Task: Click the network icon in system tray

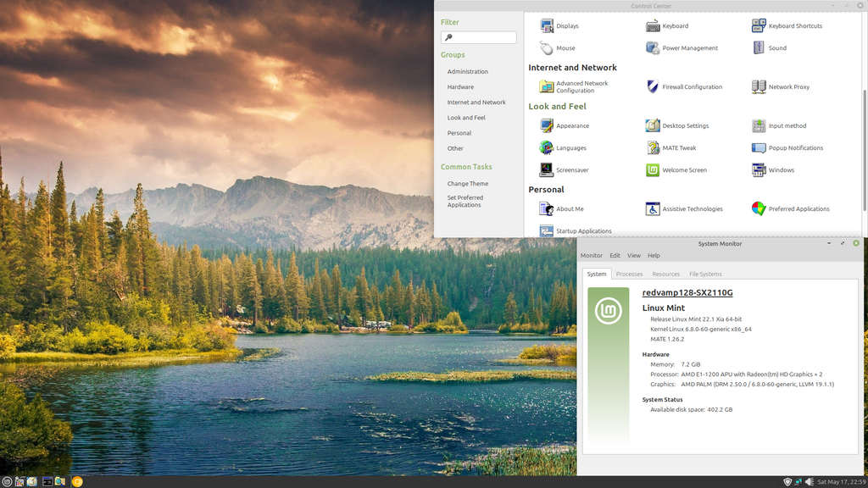Action: coord(798,482)
